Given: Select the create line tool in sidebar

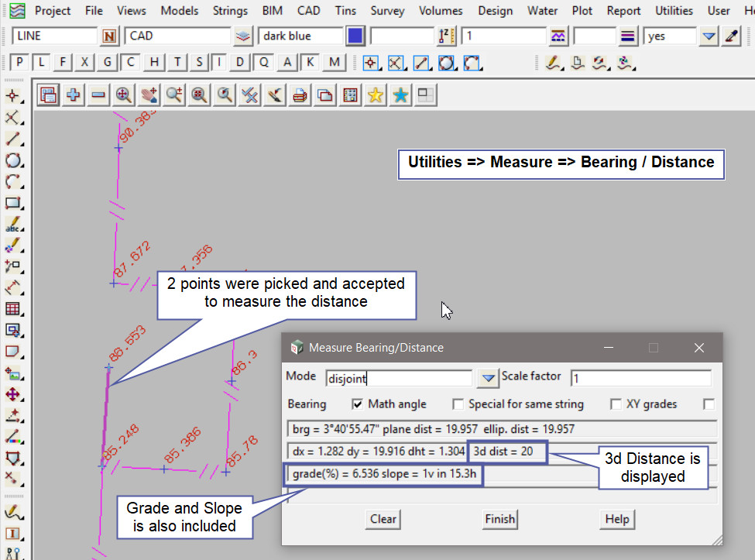Looking at the screenshot, I should click(x=12, y=139).
